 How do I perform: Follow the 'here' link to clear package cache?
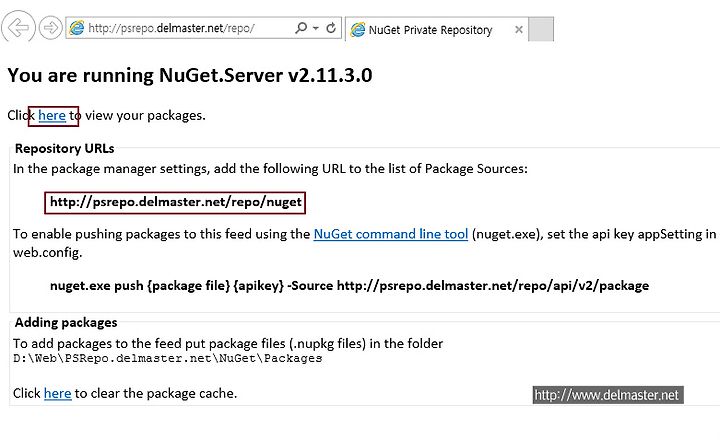[57, 394]
